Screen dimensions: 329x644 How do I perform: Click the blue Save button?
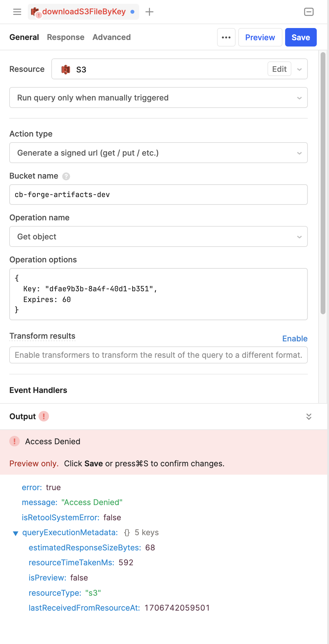(301, 38)
